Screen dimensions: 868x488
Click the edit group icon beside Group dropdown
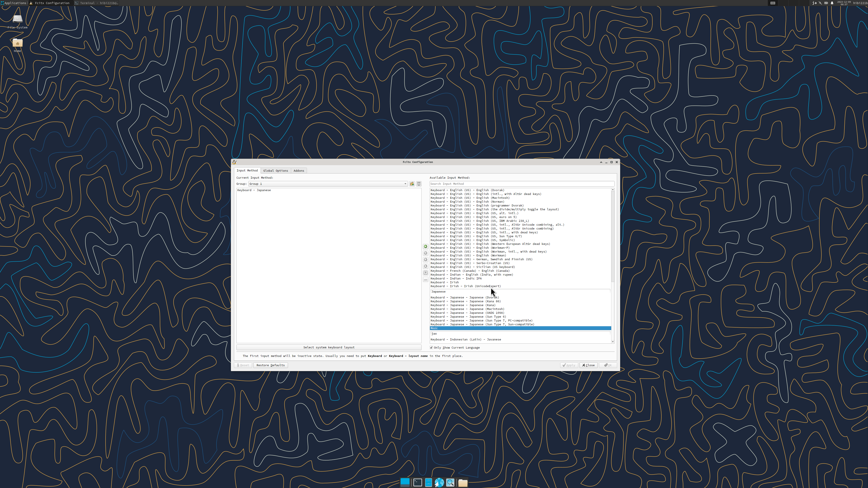click(412, 183)
